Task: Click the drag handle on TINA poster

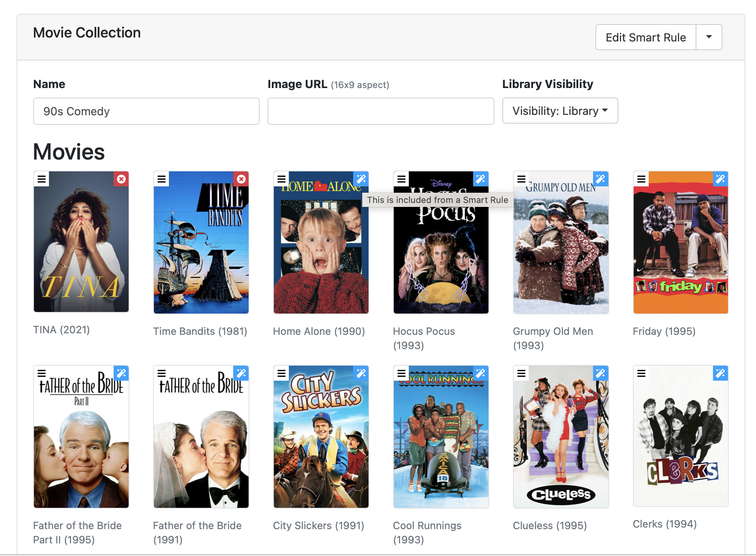Action: [x=41, y=179]
